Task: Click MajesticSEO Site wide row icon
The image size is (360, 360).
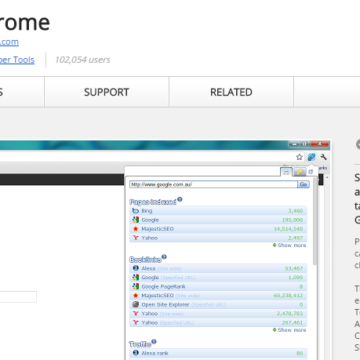Action: [x=135, y=295]
